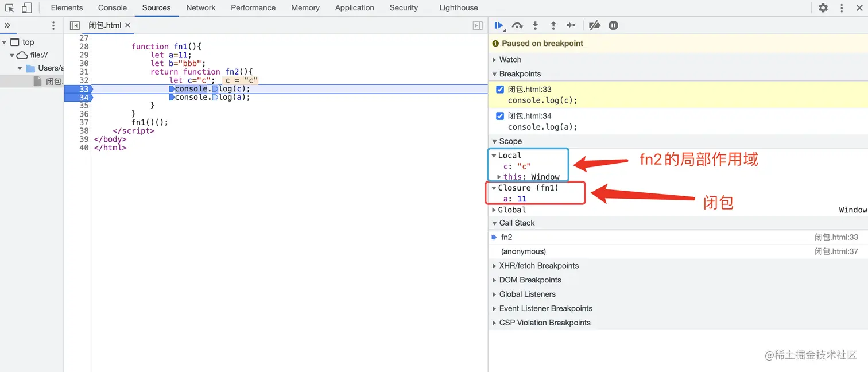868x372 pixels.
Task: Open DevTools settings gear
Action: coord(823,8)
